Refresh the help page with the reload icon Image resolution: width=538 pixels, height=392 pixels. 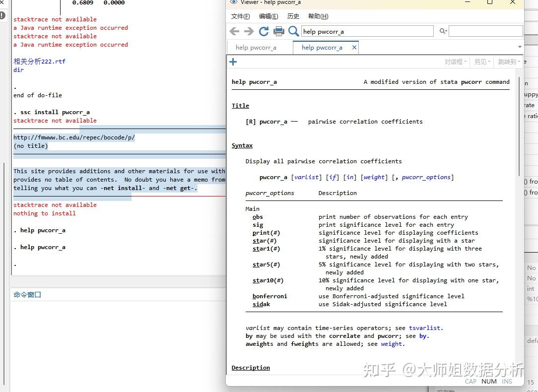coord(264,31)
